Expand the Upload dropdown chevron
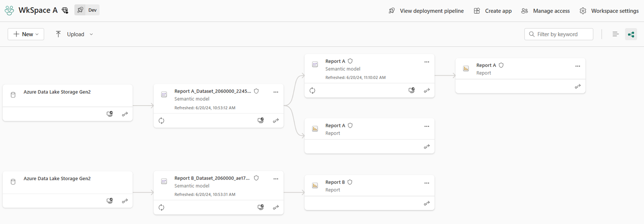The width and height of the screenshot is (644, 224). click(x=91, y=34)
